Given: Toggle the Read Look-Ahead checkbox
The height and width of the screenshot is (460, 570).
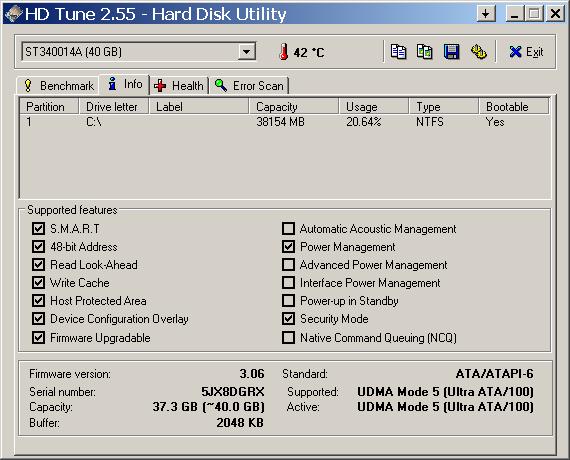Looking at the screenshot, I should [x=38, y=265].
